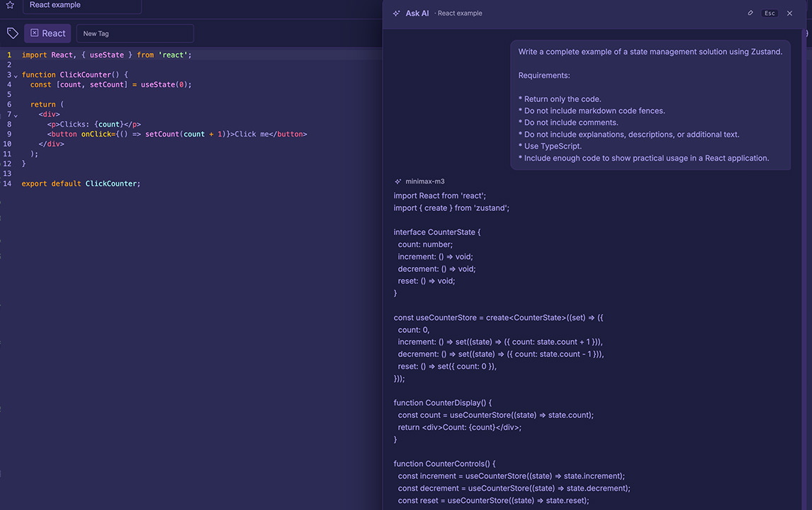The width and height of the screenshot is (812, 510).
Task: Click the 'Requirements:' line in the prompt
Action: pyautogui.click(x=543, y=76)
